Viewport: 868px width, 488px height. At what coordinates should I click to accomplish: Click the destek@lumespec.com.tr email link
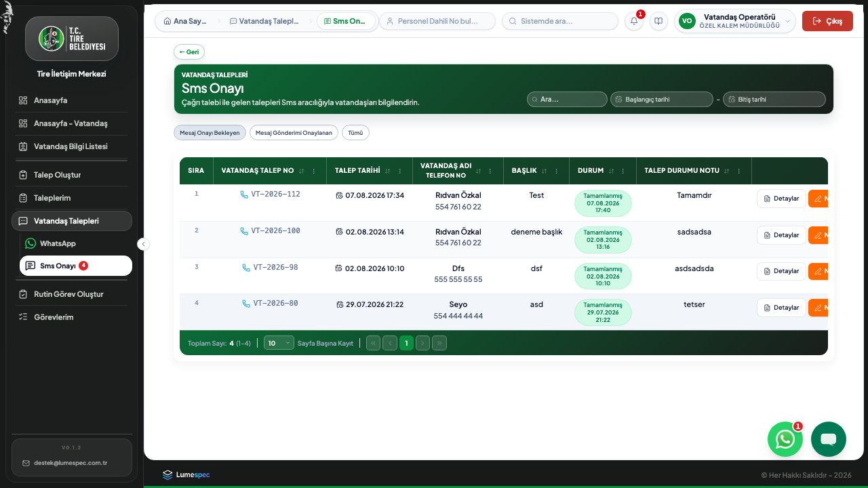71,463
